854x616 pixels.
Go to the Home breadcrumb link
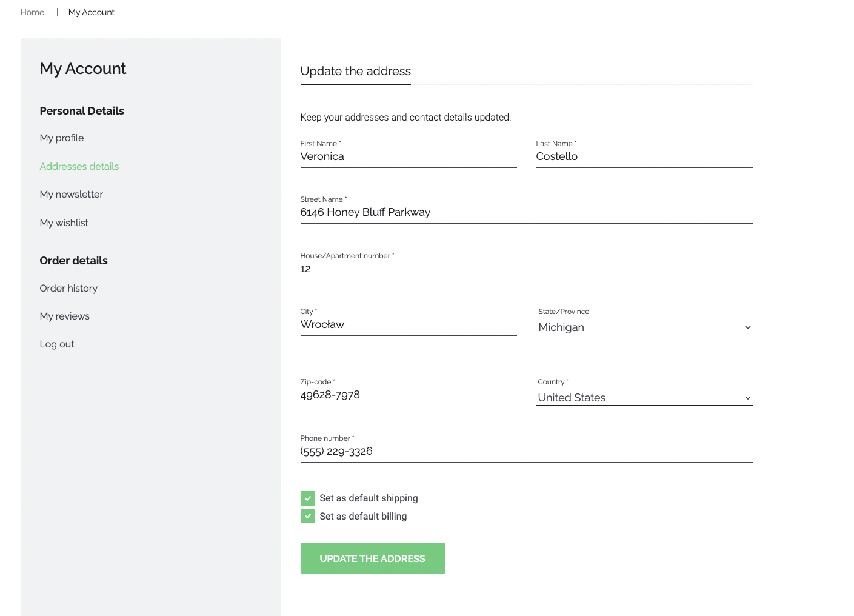32,12
